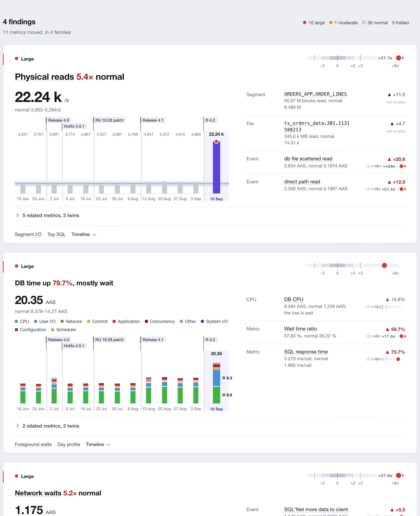Open the DB CPU metric
This screenshot has width=420, height=516.
point(294,299)
